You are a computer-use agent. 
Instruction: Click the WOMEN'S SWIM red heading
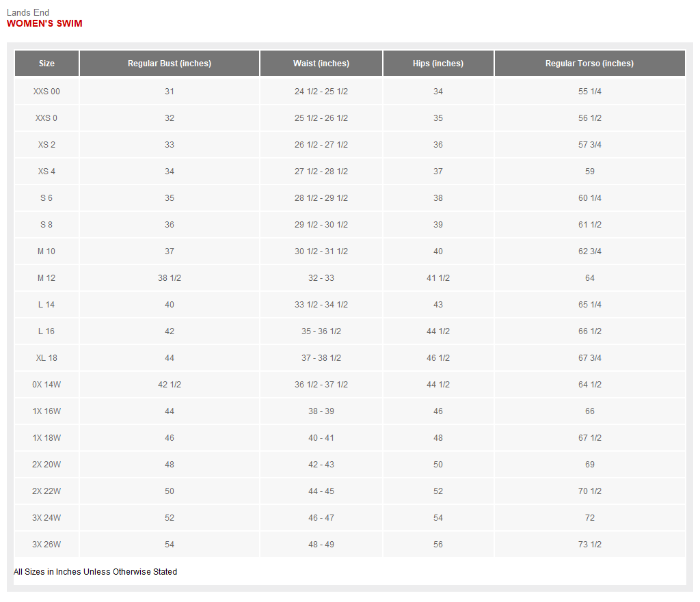44,23
